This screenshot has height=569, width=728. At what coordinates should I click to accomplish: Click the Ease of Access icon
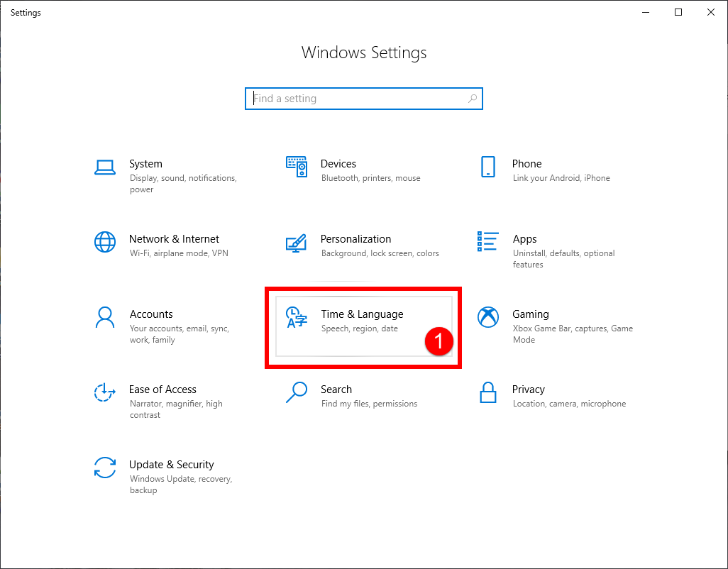(105, 392)
